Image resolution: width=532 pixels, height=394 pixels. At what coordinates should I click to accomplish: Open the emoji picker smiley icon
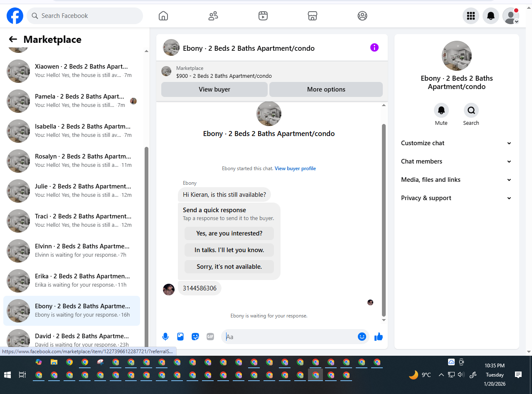[362, 337]
